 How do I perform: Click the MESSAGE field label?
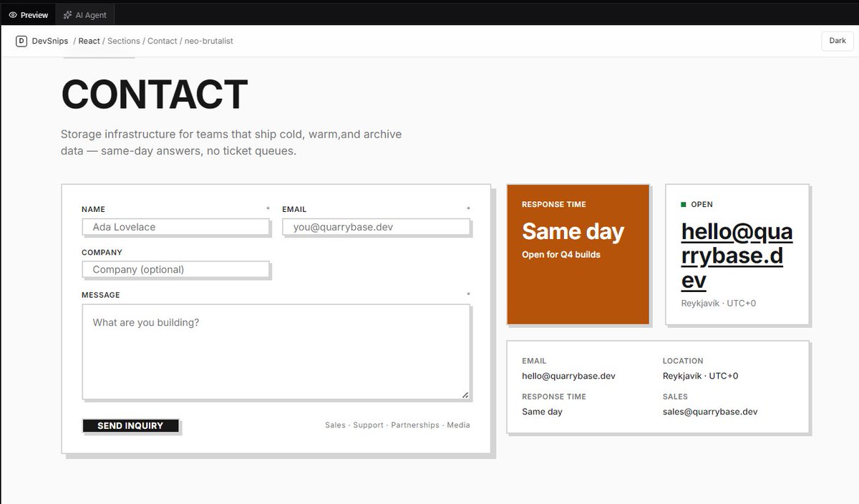pos(101,296)
